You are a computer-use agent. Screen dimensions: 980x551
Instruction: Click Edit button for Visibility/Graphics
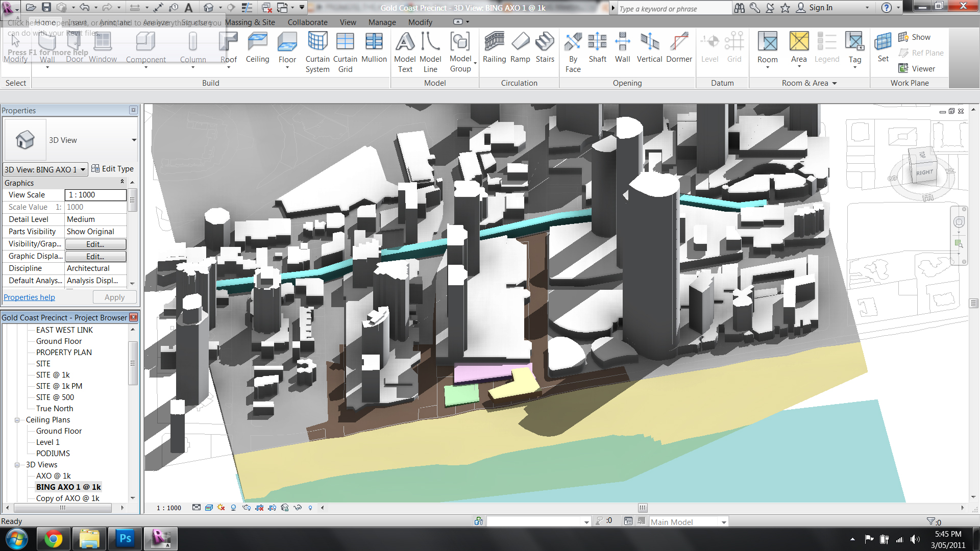pyautogui.click(x=95, y=244)
